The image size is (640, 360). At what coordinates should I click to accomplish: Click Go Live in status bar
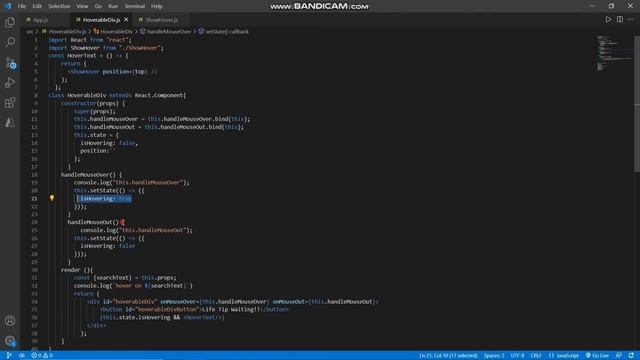click(x=597, y=356)
